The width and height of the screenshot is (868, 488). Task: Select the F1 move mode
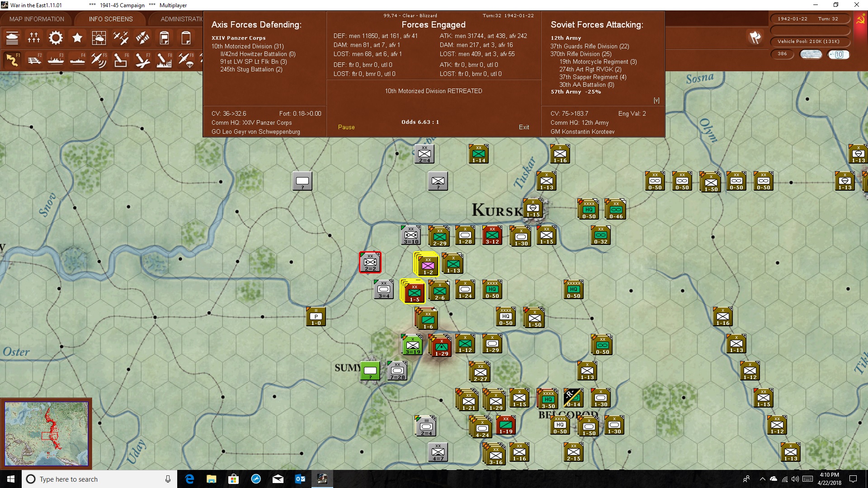[x=12, y=60]
